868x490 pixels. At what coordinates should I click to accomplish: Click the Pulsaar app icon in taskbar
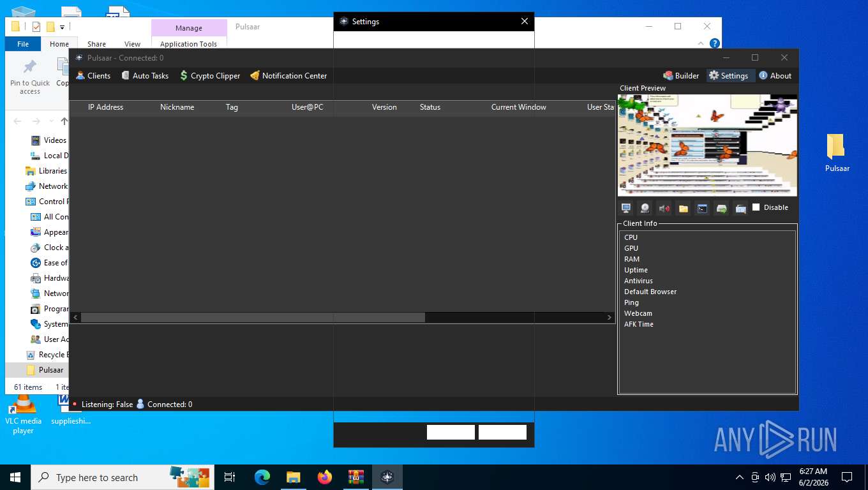click(x=387, y=477)
